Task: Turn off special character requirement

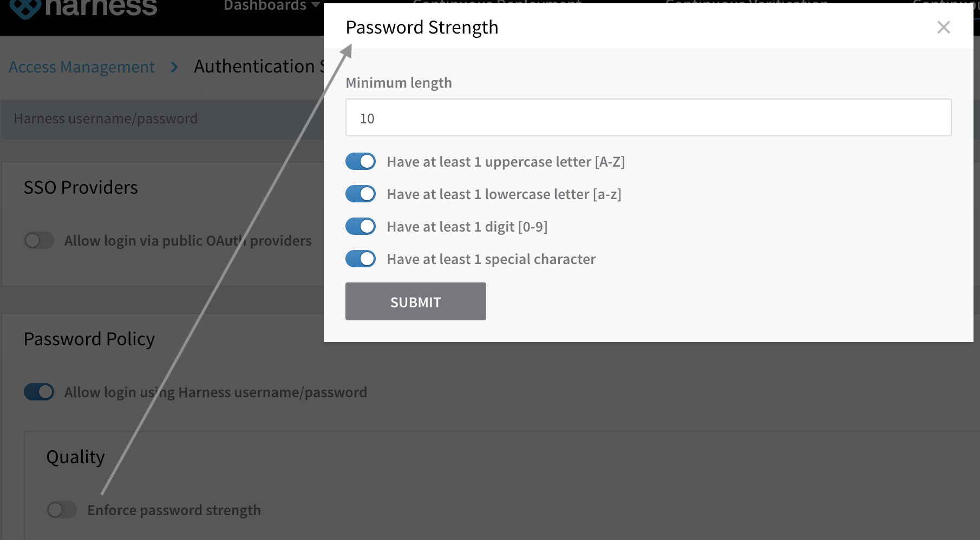Action: [x=361, y=259]
